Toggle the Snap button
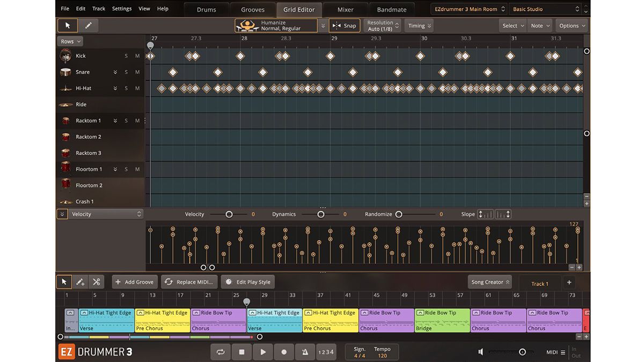This screenshot has height=362, width=644. point(344,25)
